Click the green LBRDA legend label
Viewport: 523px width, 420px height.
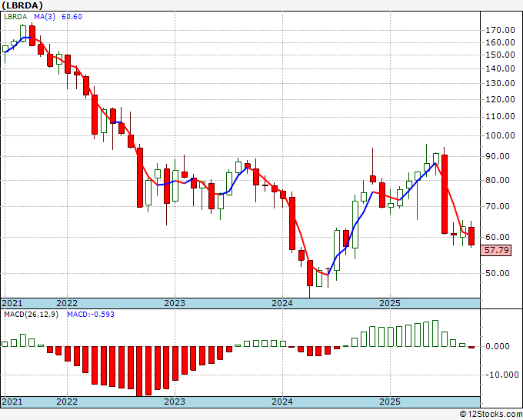(15, 17)
